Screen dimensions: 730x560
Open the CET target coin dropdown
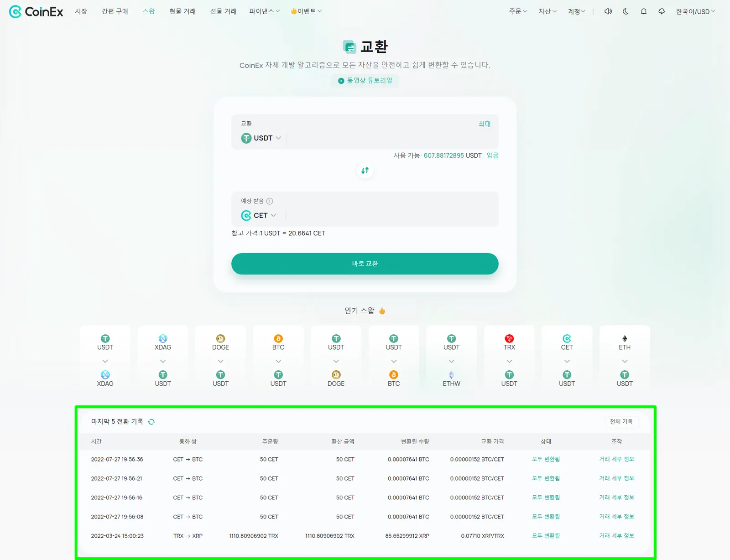pyautogui.click(x=259, y=216)
